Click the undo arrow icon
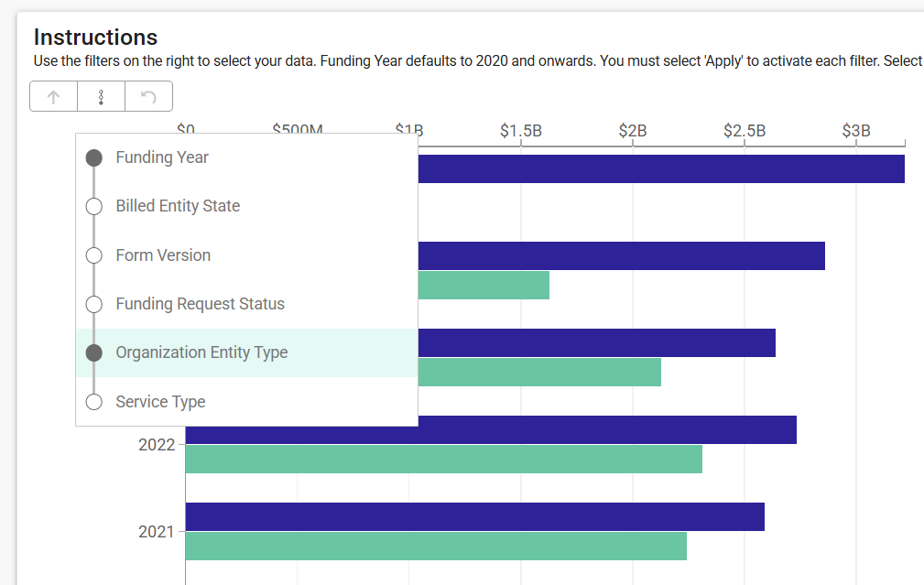 click(x=148, y=97)
